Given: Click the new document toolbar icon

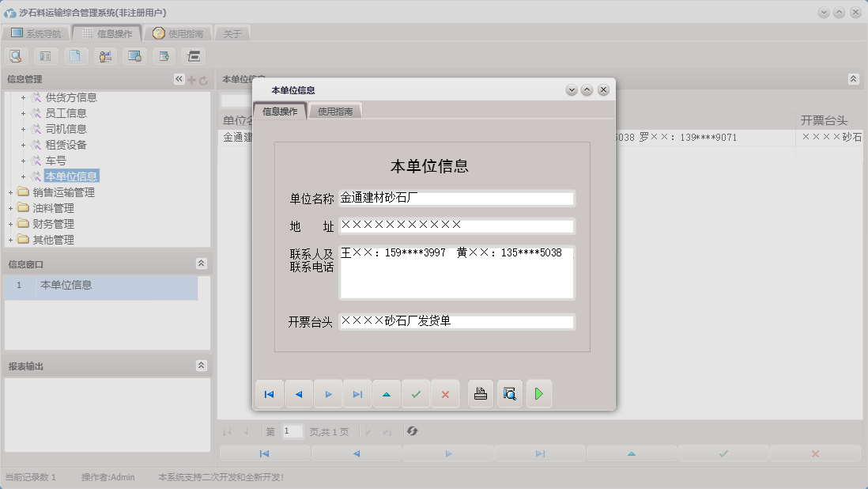Looking at the screenshot, I should pos(76,56).
